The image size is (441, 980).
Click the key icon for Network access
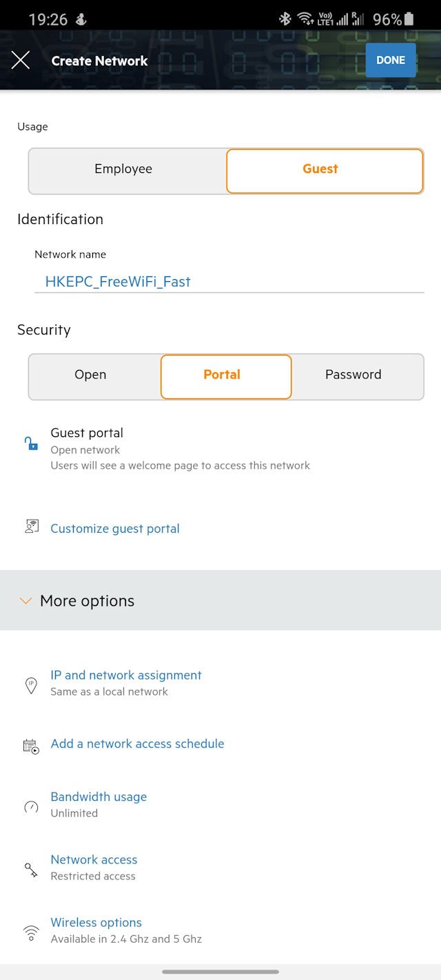pos(31,870)
